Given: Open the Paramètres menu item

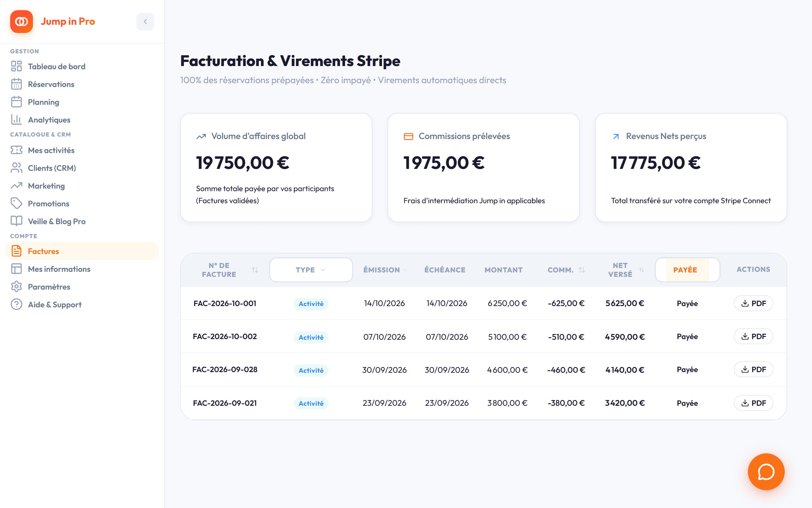Looking at the screenshot, I should click(82, 287).
